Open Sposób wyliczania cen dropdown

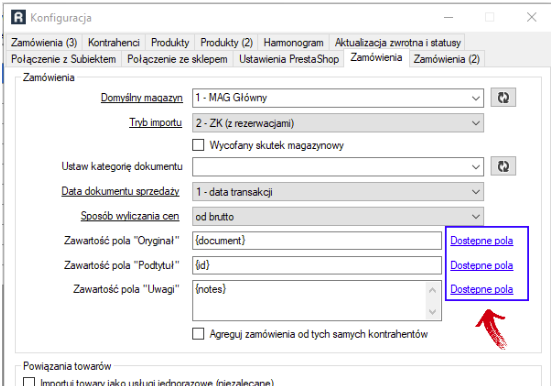point(338,216)
